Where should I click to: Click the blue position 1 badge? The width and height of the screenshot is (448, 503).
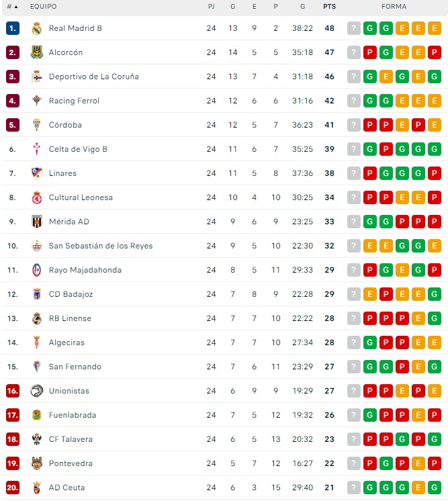(12, 28)
